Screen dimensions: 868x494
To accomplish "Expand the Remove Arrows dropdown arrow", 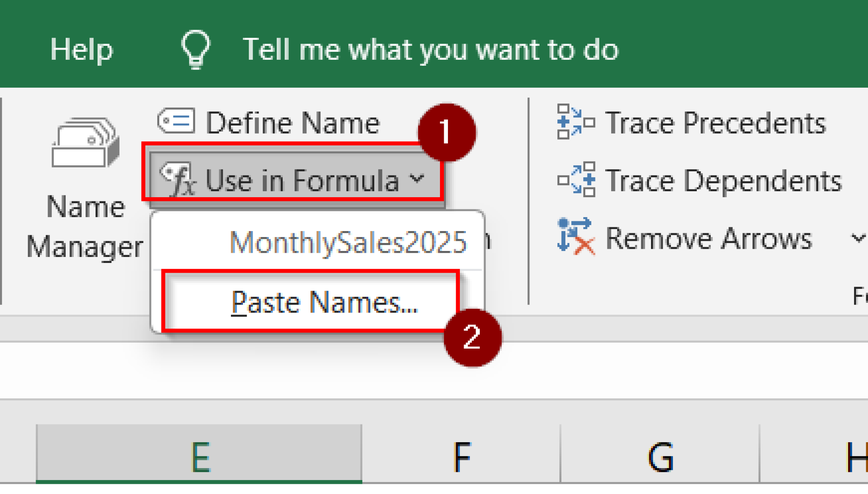I will (859, 238).
